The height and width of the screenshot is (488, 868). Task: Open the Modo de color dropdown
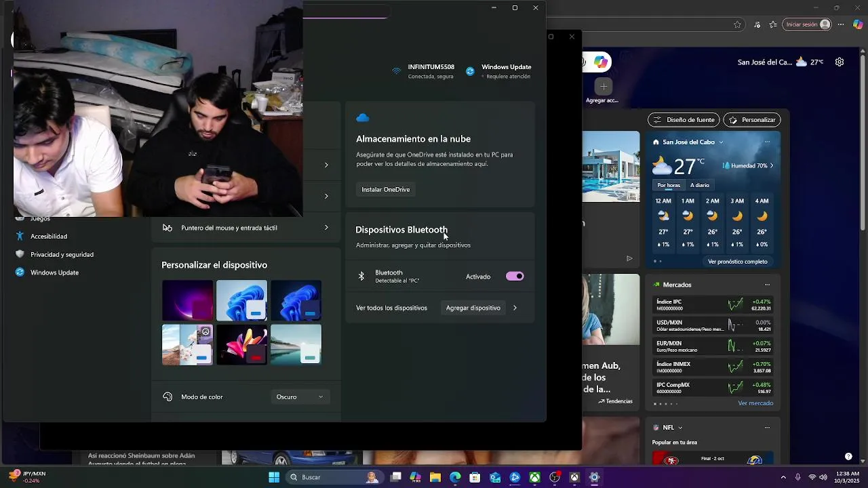[300, 397]
